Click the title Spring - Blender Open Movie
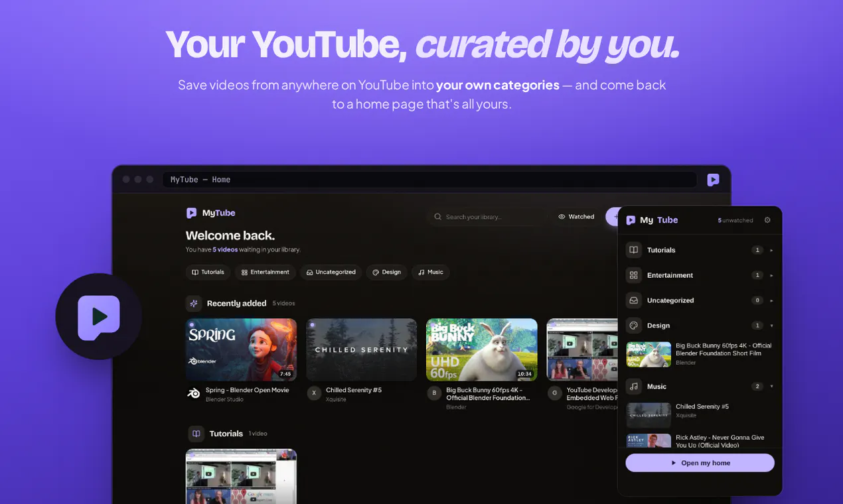843x504 pixels. point(247,390)
